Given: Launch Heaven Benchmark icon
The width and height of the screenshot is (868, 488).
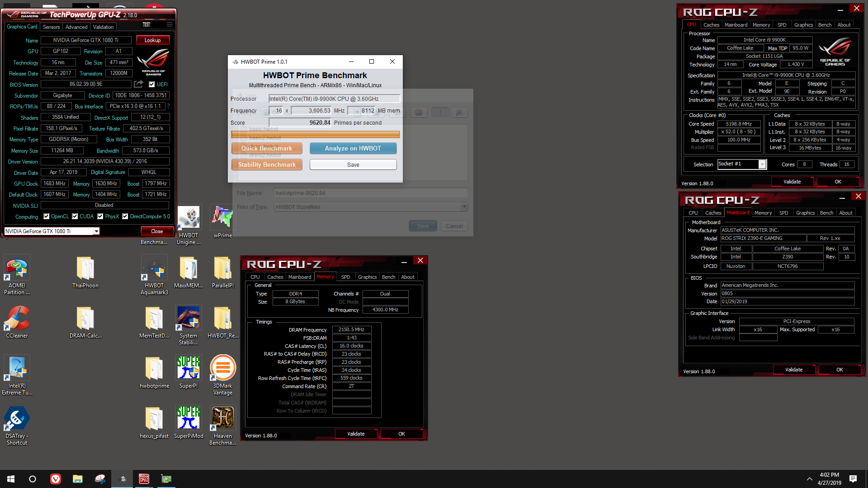Looking at the screenshot, I should (223, 426).
